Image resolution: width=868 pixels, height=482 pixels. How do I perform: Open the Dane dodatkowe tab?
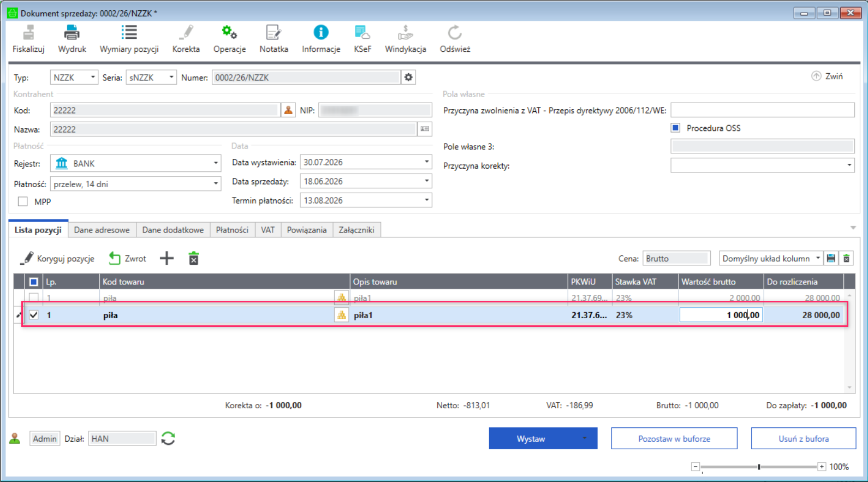(173, 230)
